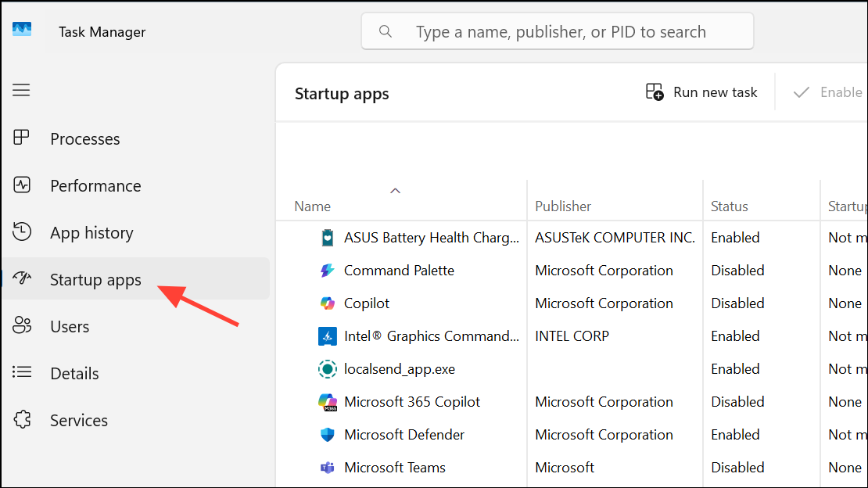Click the App history clock icon
The width and height of the screenshot is (868, 488).
[22, 232]
